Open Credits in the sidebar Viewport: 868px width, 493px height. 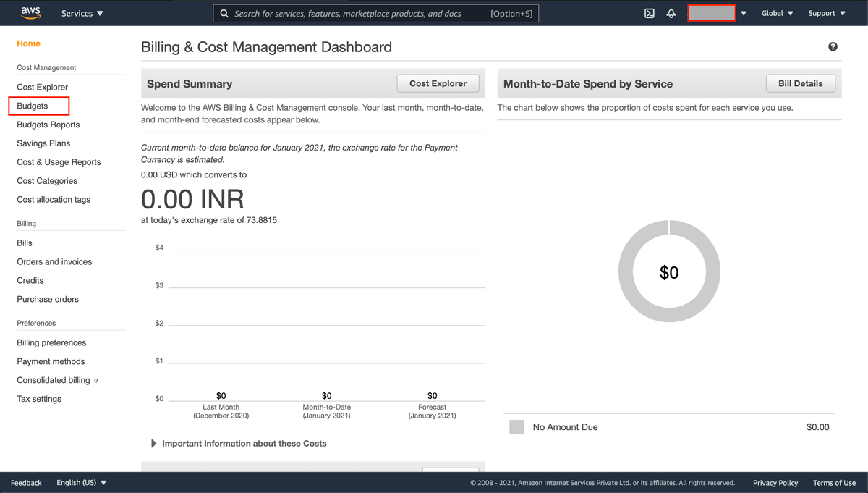(30, 281)
